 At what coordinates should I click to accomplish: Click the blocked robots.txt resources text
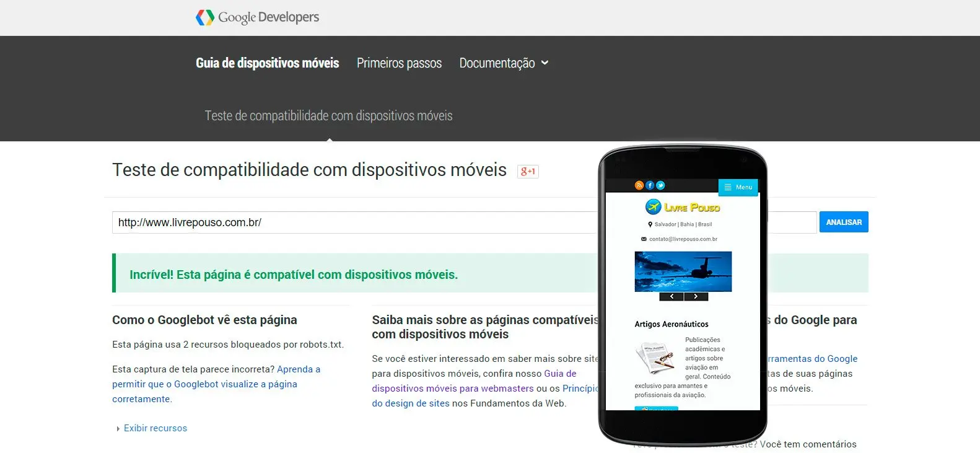pos(228,345)
